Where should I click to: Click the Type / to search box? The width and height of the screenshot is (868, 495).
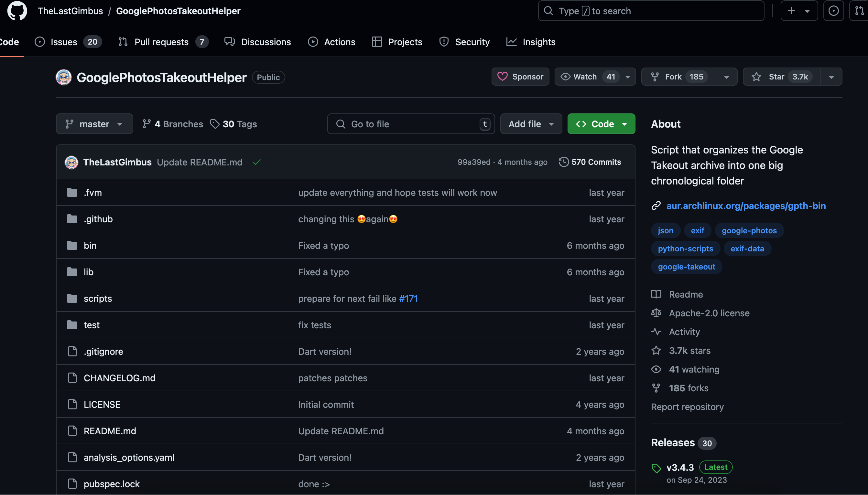(651, 11)
